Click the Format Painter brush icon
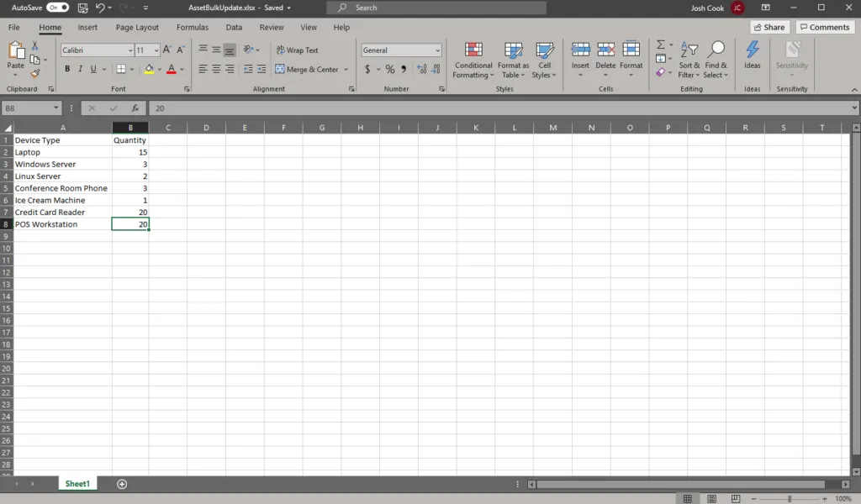The width and height of the screenshot is (861, 504). [x=34, y=74]
